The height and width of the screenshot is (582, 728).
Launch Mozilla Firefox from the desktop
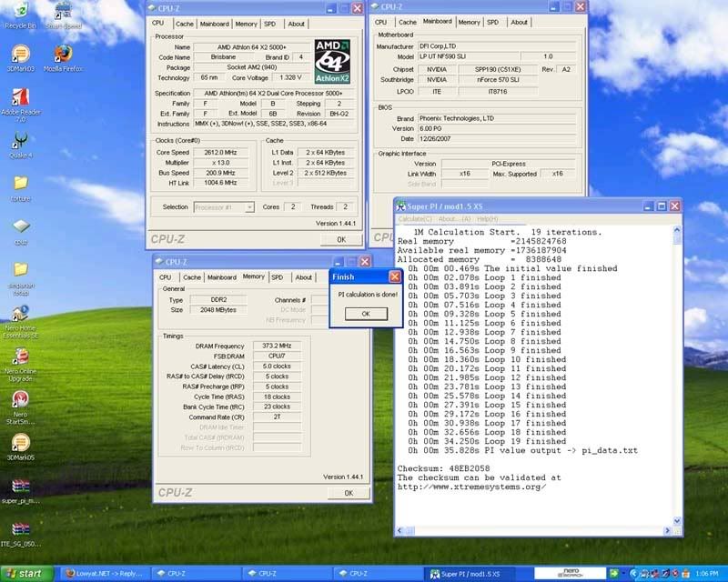point(63,56)
